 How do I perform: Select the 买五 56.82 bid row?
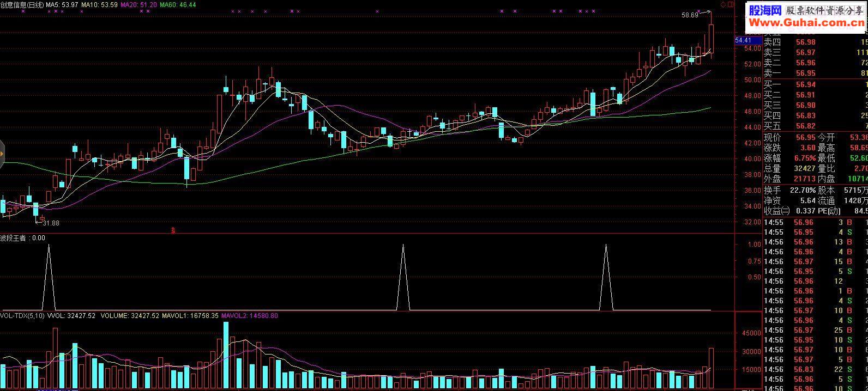pyautogui.click(x=815, y=126)
